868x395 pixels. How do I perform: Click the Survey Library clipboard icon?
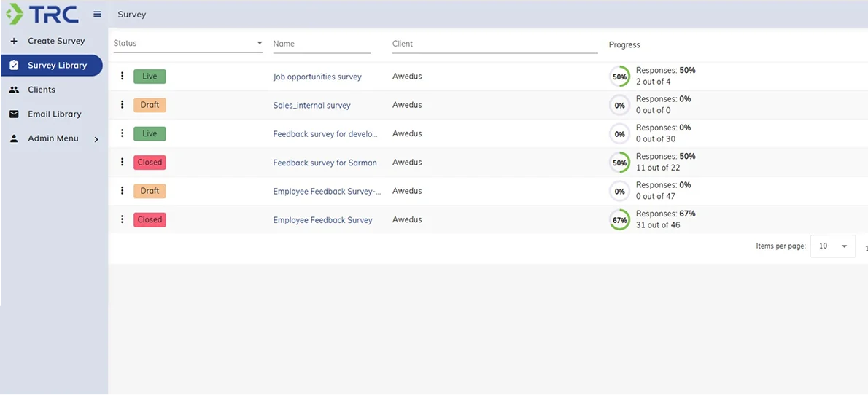pyautogui.click(x=15, y=66)
